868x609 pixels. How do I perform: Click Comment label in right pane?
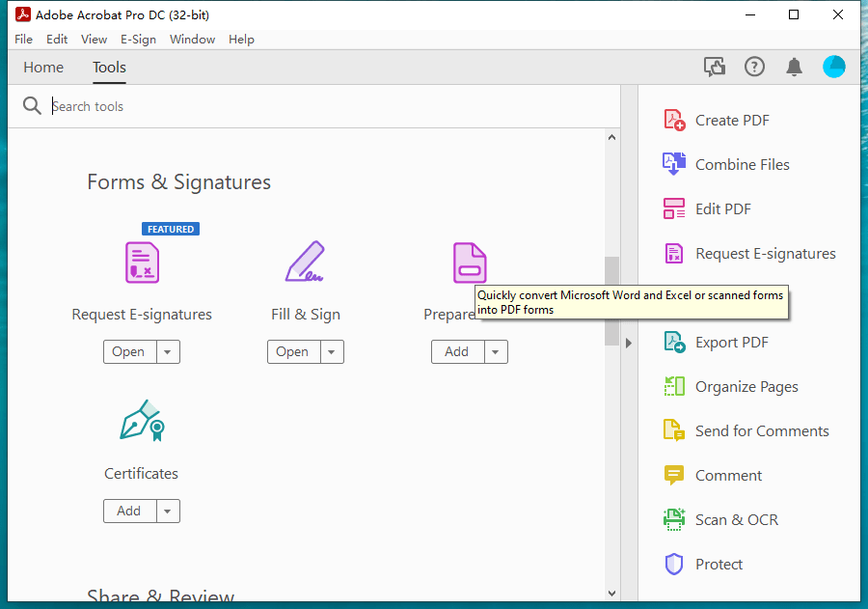728,476
